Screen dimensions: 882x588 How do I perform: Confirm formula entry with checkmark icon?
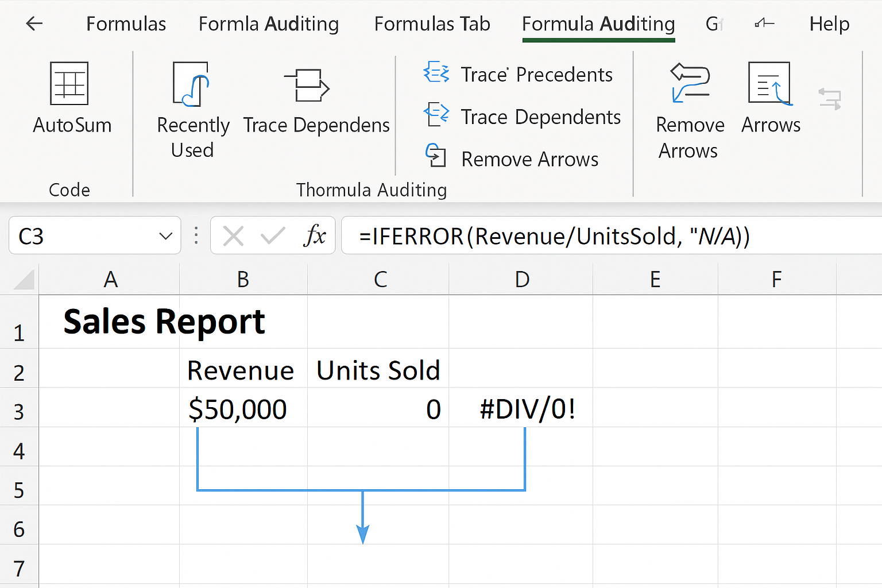(x=272, y=235)
